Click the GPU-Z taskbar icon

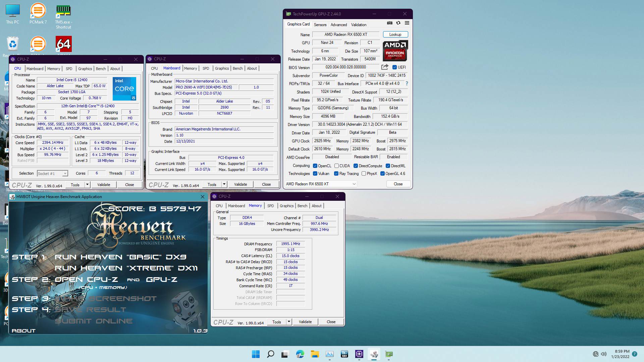click(389, 354)
